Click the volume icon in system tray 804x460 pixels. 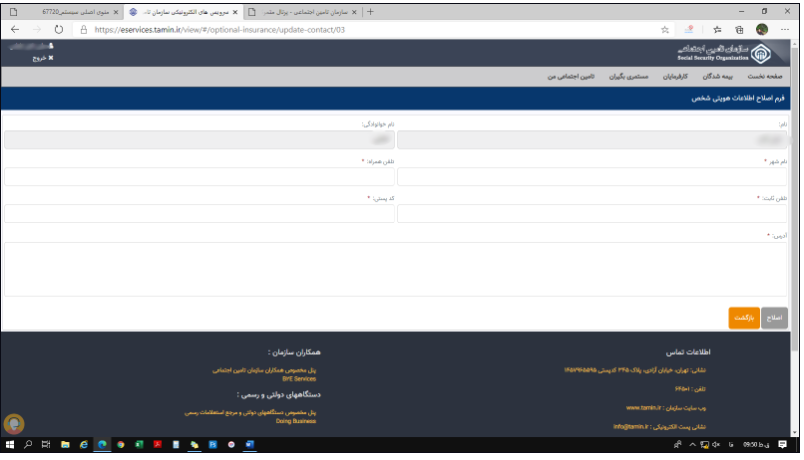[716, 445]
